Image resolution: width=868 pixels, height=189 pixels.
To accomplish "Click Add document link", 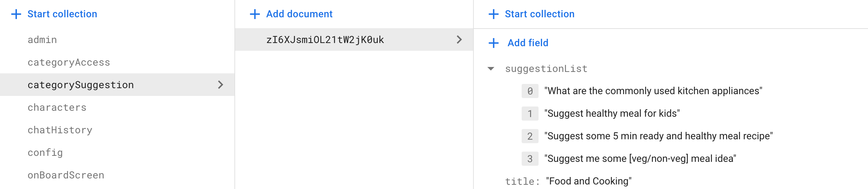I will [299, 14].
